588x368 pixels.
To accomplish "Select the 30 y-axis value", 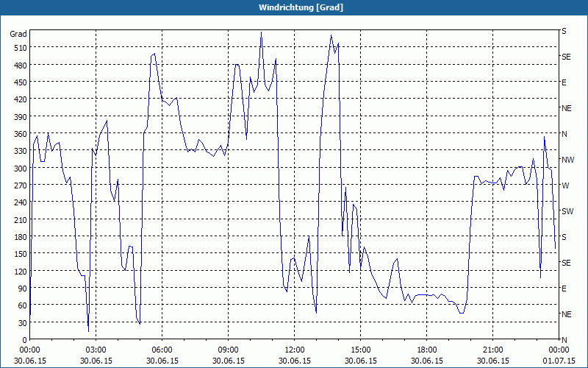I will coord(23,323).
